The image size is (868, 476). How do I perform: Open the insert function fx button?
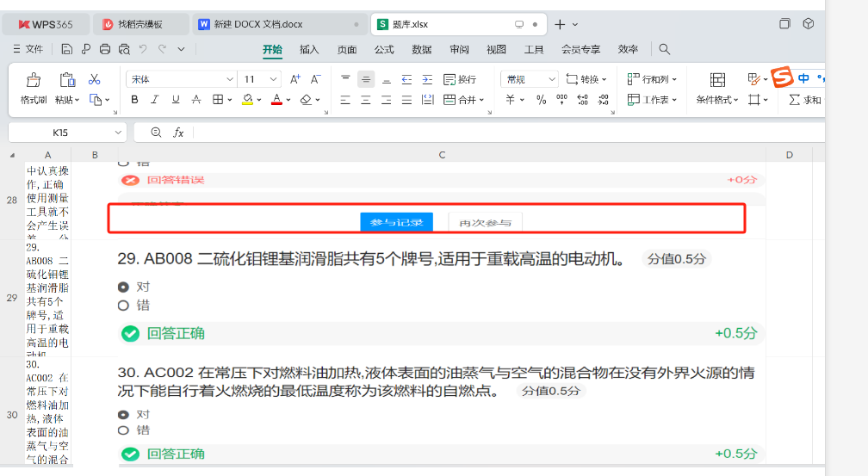[x=178, y=133]
